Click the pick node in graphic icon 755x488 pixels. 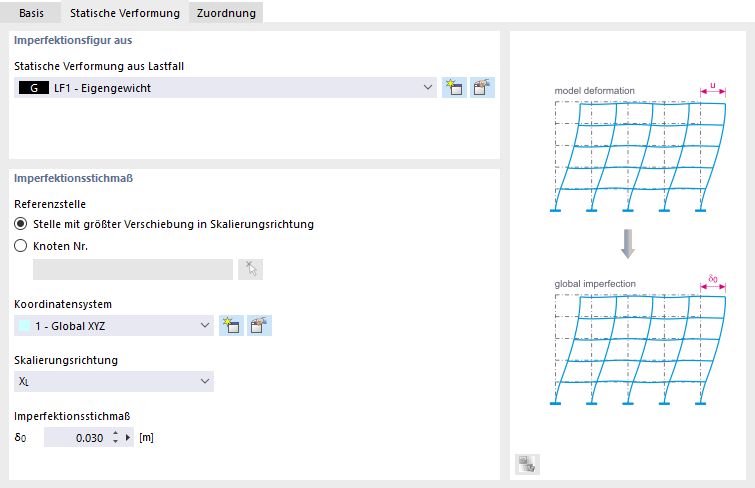[x=250, y=269]
